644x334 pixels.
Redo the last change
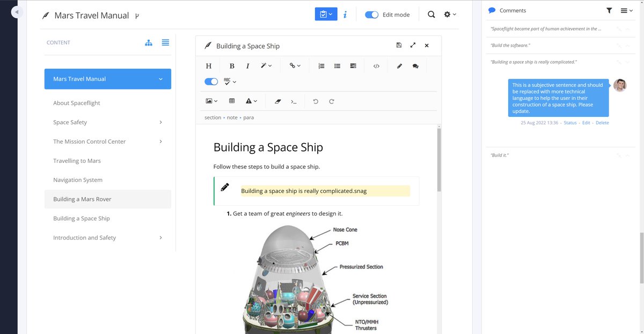coord(331,101)
